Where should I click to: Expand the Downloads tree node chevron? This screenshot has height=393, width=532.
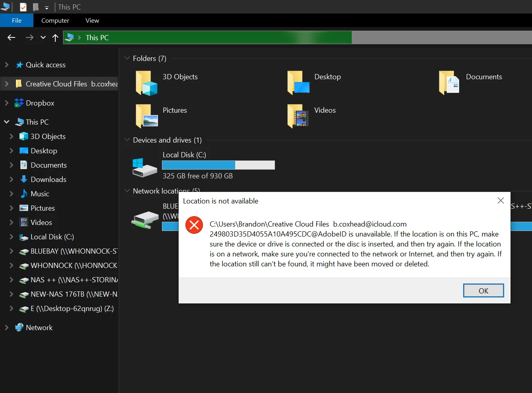12,179
